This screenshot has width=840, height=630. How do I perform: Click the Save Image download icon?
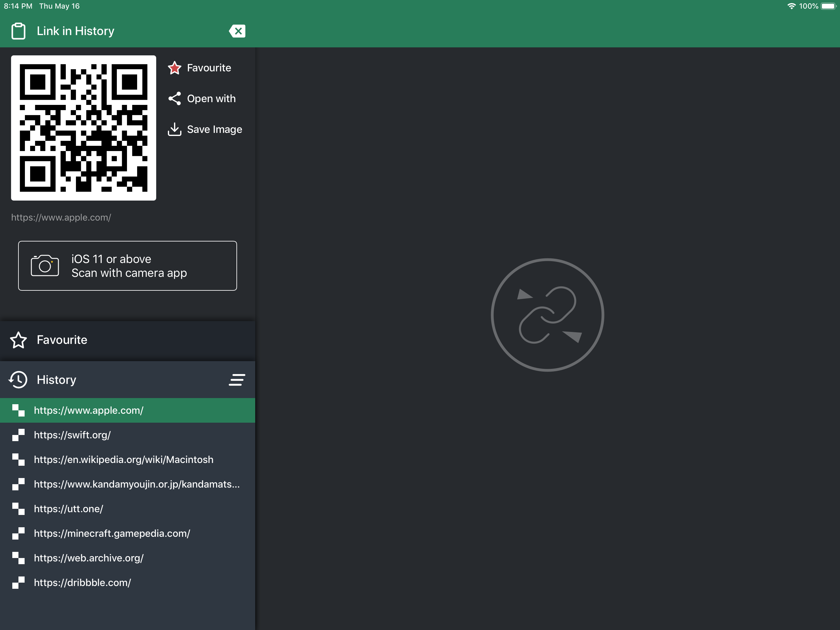coord(174,129)
